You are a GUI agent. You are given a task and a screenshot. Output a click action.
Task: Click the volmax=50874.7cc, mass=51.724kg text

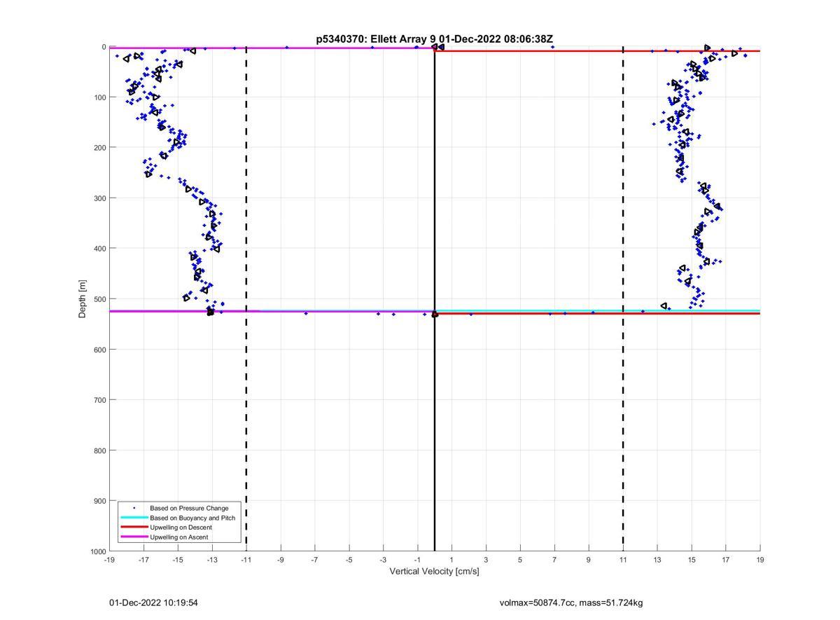click(571, 602)
